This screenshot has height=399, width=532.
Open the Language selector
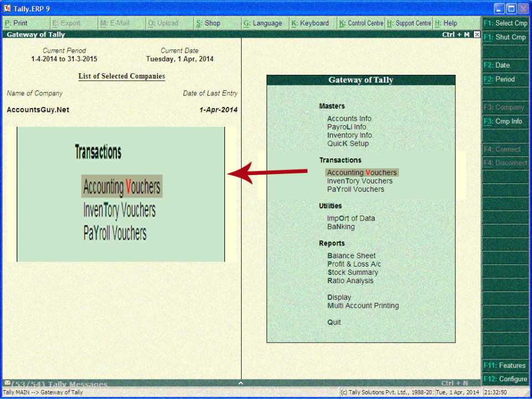tap(263, 23)
